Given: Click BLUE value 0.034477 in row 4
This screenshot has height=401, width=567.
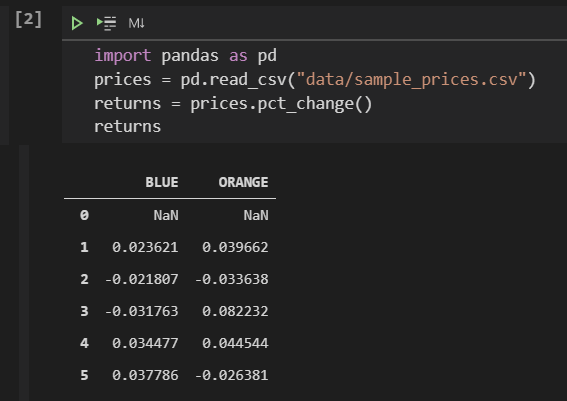Looking at the screenshot, I should coord(145,343).
